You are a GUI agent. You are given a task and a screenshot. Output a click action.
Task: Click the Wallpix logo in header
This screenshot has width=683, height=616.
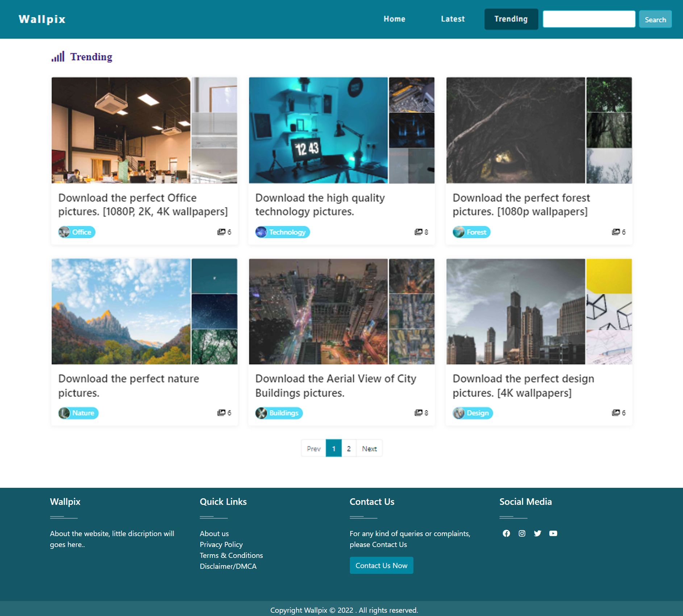pos(42,19)
